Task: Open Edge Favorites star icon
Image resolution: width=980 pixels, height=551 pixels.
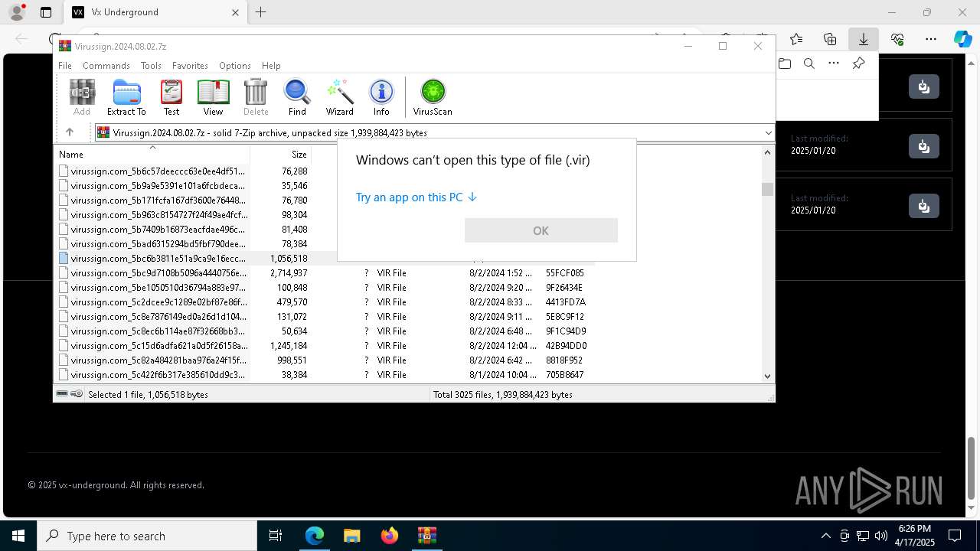Action: [796, 39]
